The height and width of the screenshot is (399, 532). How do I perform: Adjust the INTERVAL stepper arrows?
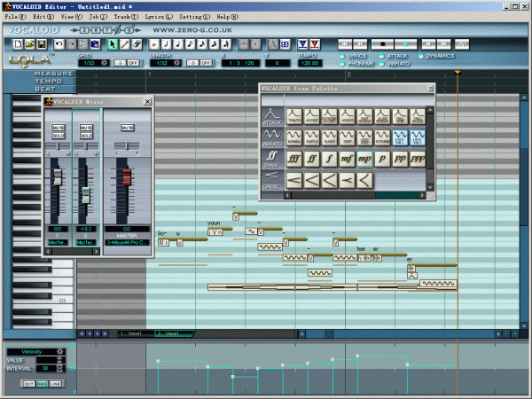(60, 369)
